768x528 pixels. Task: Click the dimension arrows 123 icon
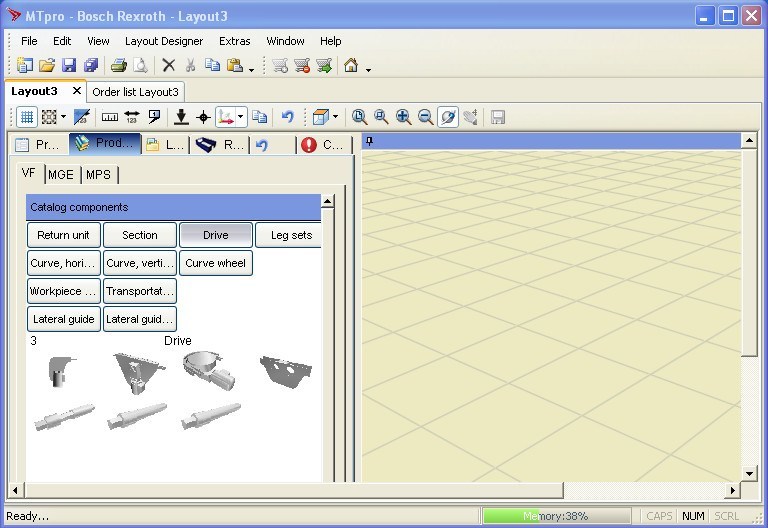click(132, 117)
